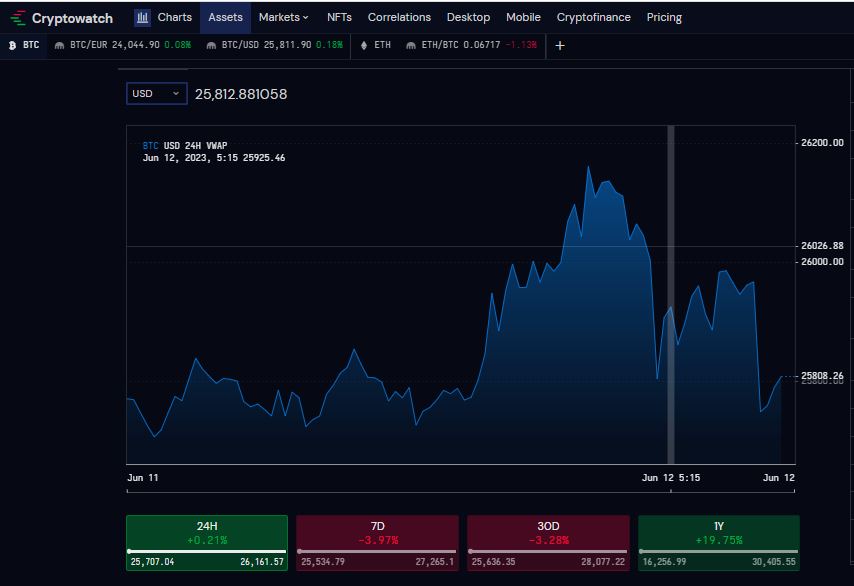854x586 pixels.
Task: Select the 24H range card
Action: (207, 542)
